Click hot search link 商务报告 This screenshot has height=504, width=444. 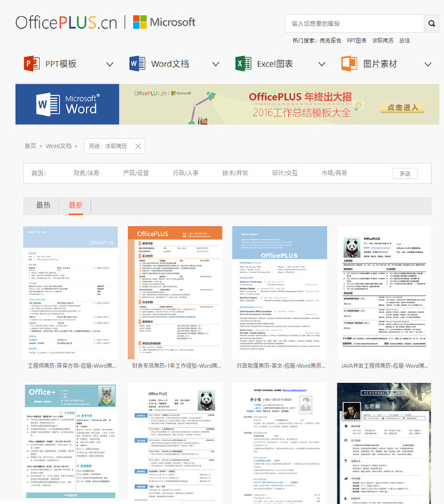(x=330, y=41)
